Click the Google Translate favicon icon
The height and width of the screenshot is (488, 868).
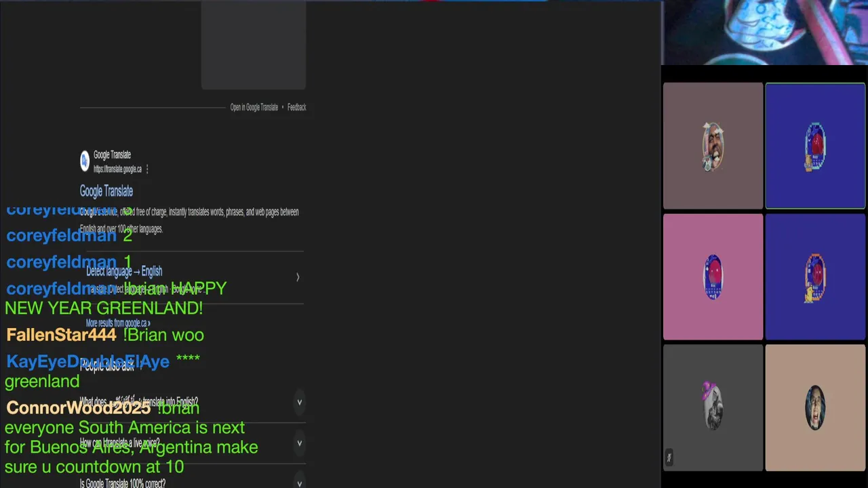[85, 161]
